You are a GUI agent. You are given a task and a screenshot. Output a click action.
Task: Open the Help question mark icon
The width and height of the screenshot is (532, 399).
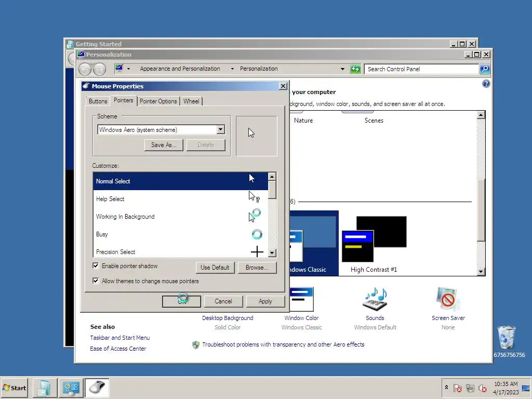tap(486, 84)
